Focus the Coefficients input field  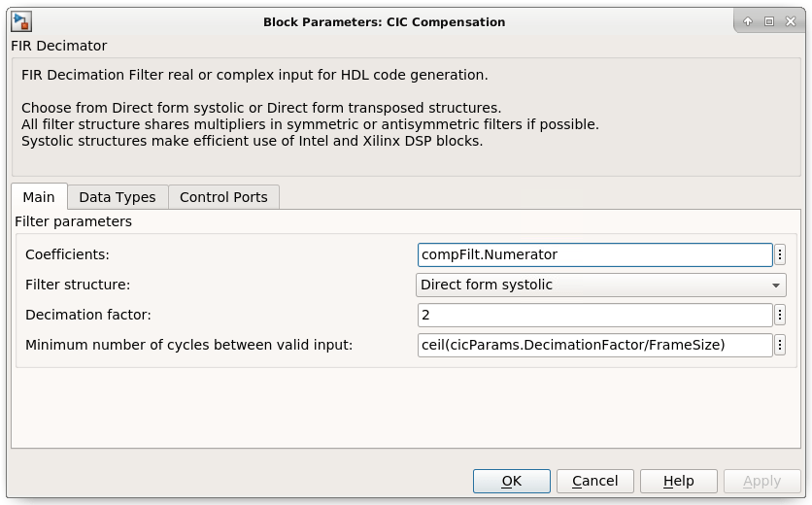594,254
